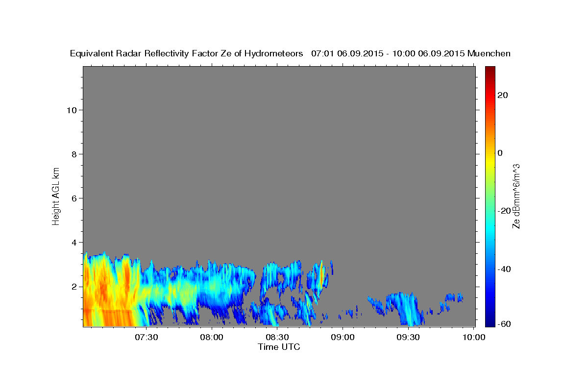
Task: Click the '10:00' time tick label
Action: point(473,337)
